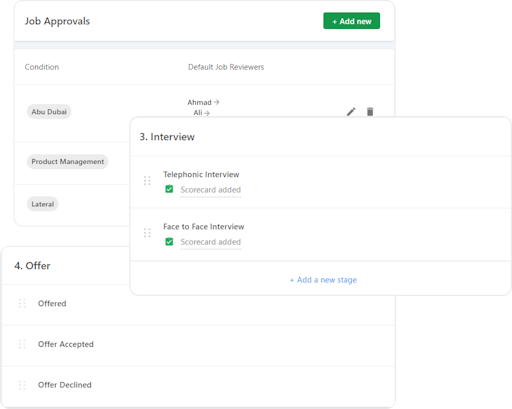The image size is (512, 409).
Task: Click the arrow next to Ahmad reviewer
Action: [x=216, y=102]
